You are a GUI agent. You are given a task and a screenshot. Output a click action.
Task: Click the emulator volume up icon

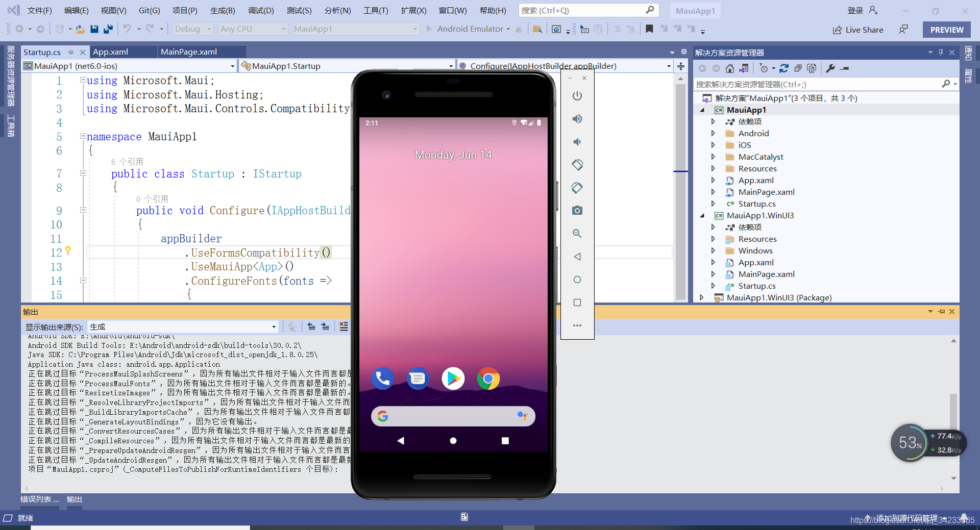pyautogui.click(x=577, y=119)
